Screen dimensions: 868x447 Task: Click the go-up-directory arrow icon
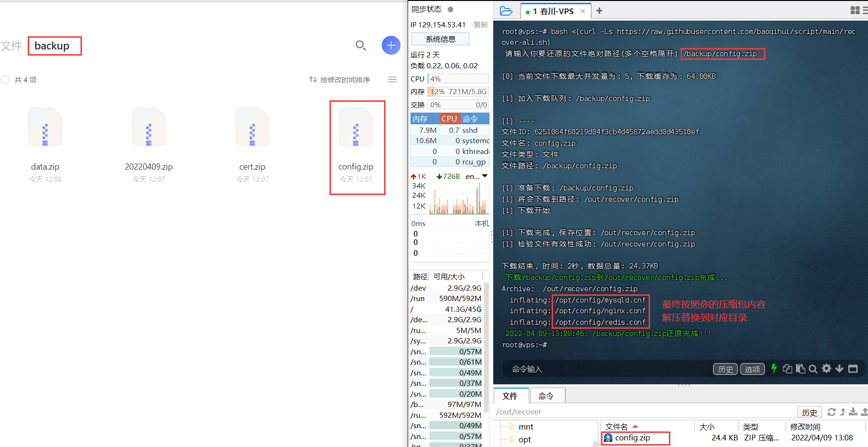(843, 412)
